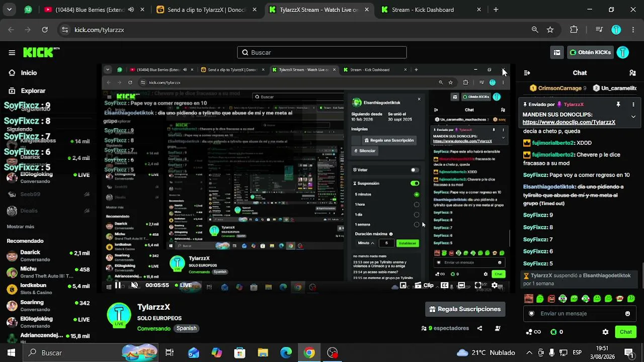Click the Enviar un mensaje chat input
Screen dimensions: 644x362
pyautogui.click(x=579, y=314)
